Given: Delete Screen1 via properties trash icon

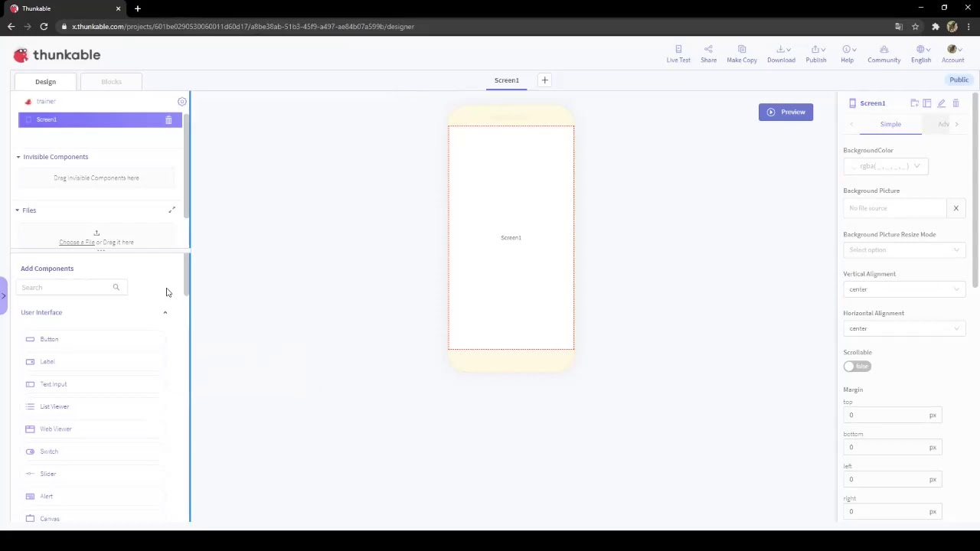Looking at the screenshot, I should pyautogui.click(x=955, y=103).
